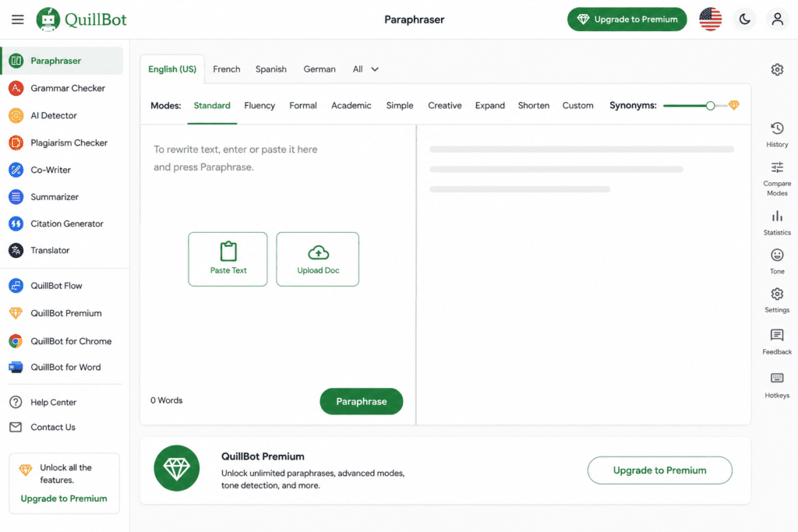
Task: Open Compare Modes panel
Action: (777, 179)
